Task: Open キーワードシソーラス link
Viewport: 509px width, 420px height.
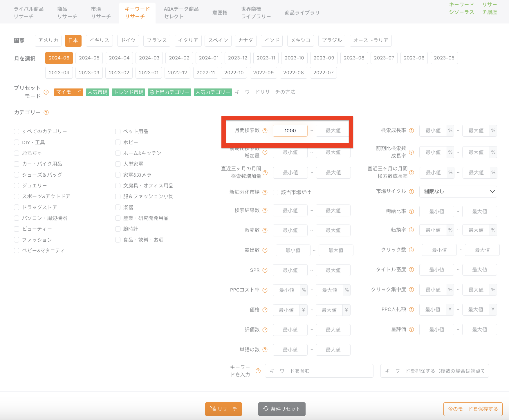Action: 461,8
